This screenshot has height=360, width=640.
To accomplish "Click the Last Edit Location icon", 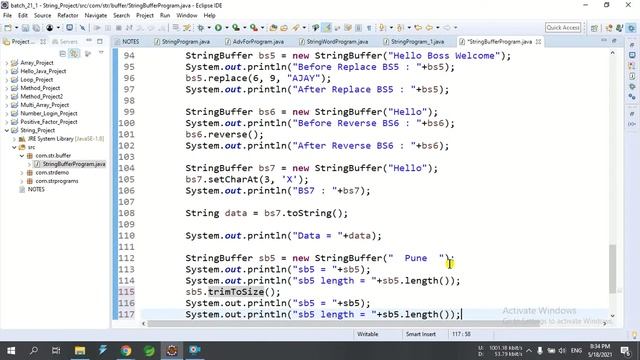I will tap(418, 28).
